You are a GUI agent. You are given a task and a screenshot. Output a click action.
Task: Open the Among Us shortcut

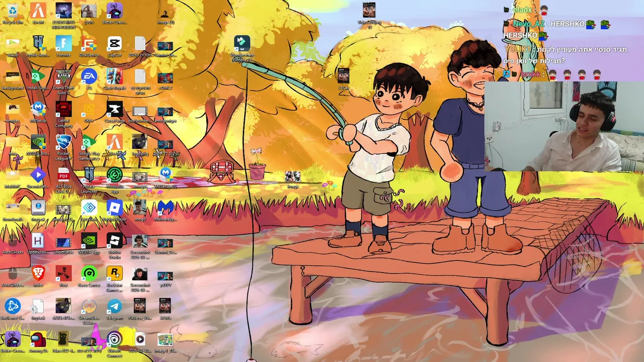click(38, 342)
